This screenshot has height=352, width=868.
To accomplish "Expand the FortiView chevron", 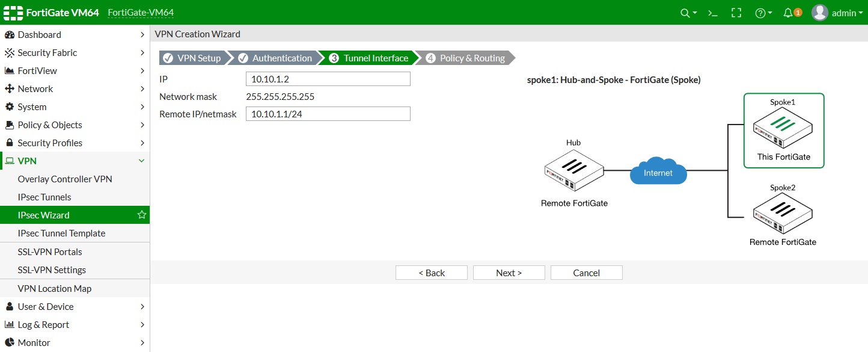I will tap(142, 71).
